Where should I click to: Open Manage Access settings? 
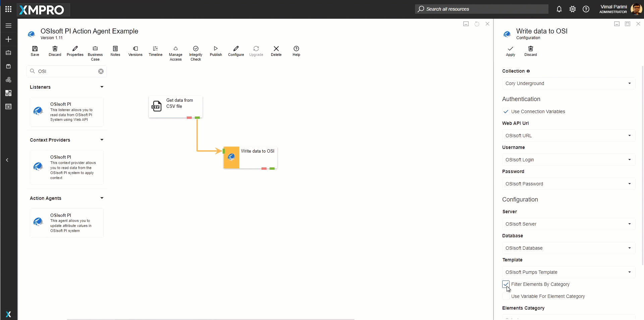click(175, 53)
